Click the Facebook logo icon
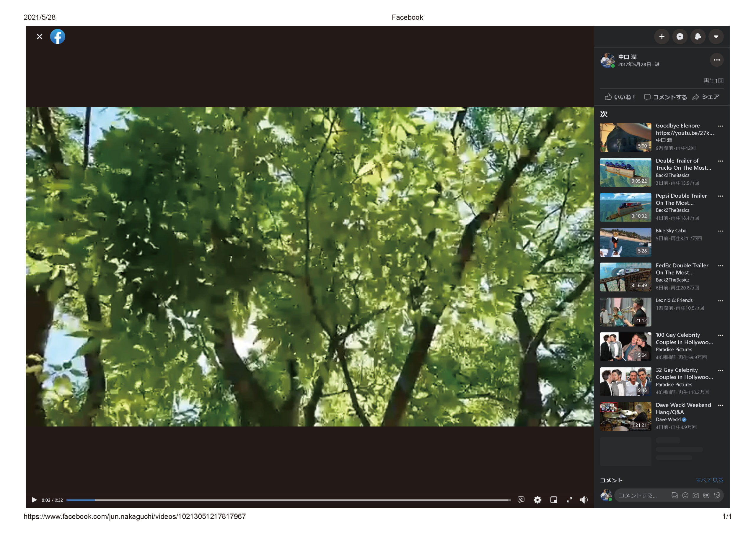This screenshot has width=756, height=534. (58, 37)
